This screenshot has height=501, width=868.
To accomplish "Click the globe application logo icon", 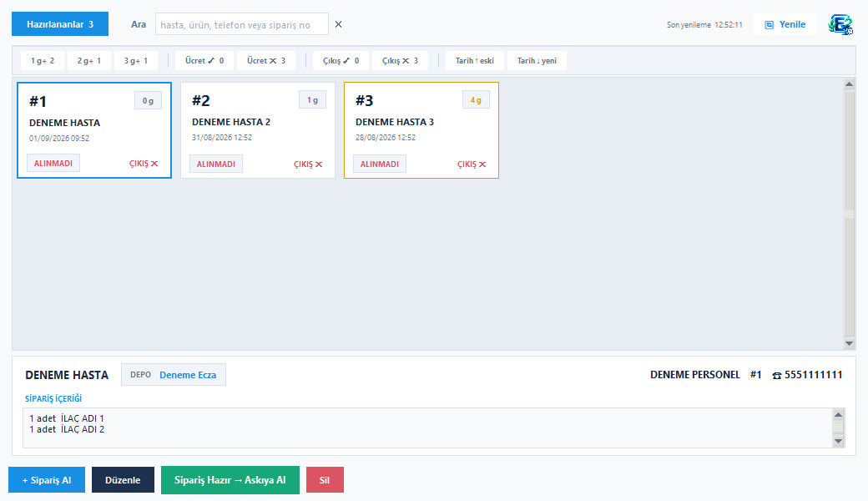I will pos(840,25).
